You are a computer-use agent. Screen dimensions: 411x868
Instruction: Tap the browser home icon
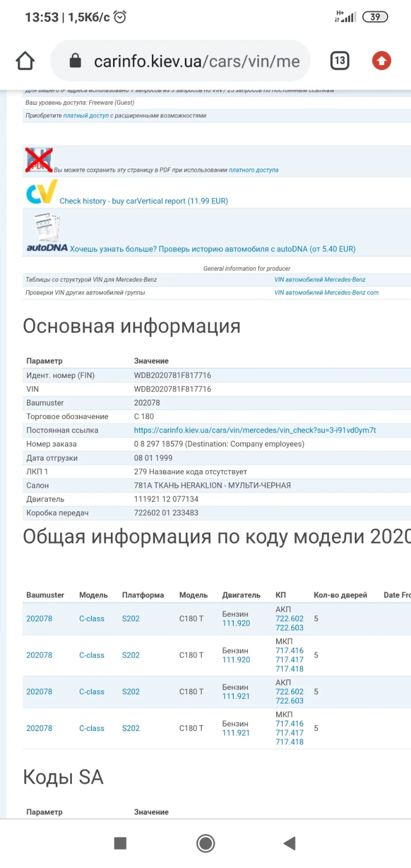tap(25, 61)
